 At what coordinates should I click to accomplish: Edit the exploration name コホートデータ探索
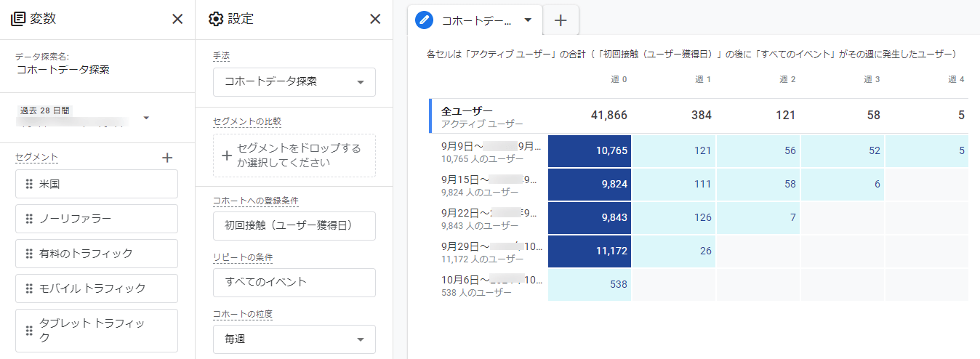tap(63, 70)
